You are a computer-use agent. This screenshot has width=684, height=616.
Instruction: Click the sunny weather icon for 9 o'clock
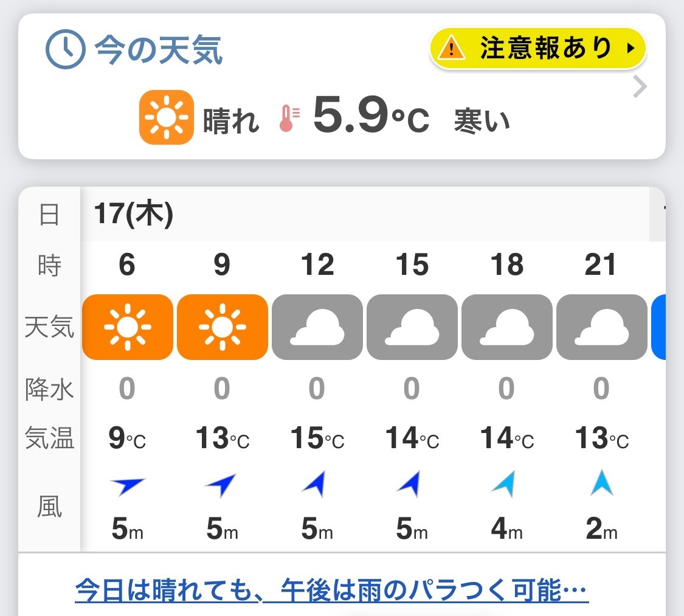coord(223,327)
